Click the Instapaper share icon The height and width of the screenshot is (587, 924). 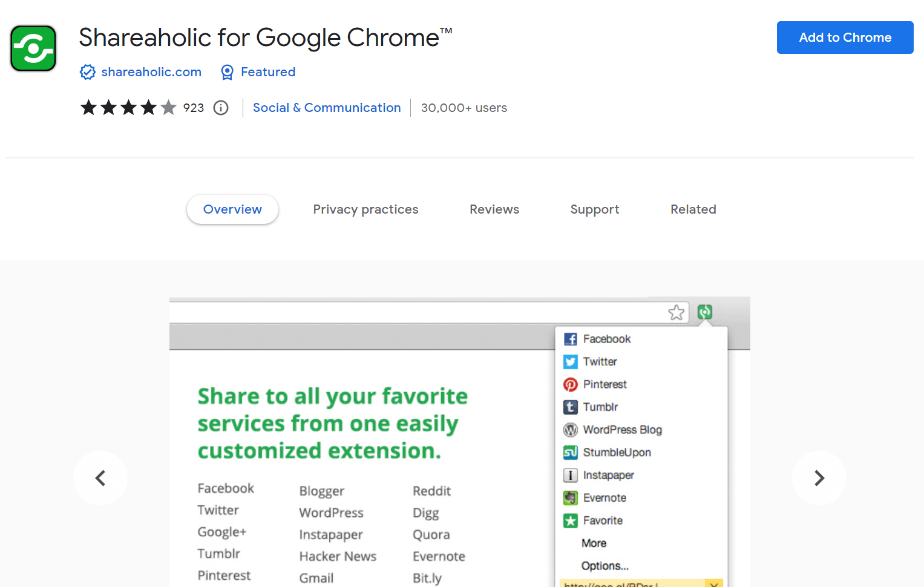[x=570, y=475]
